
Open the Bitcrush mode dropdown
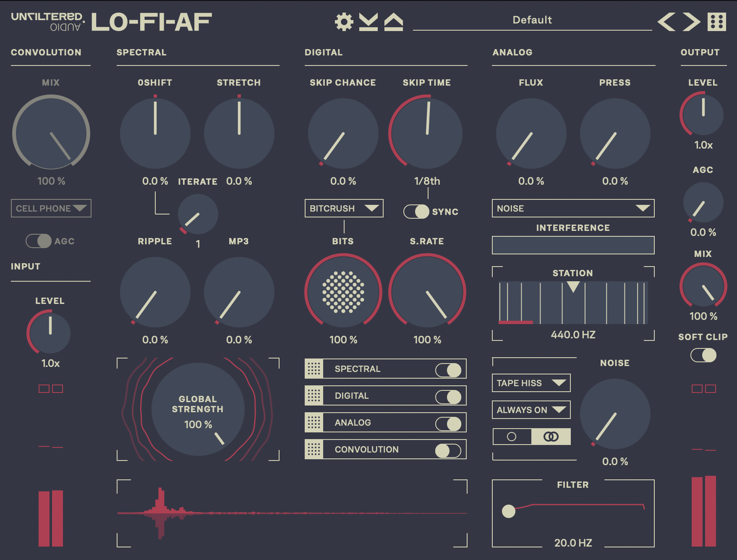pos(344,208)
